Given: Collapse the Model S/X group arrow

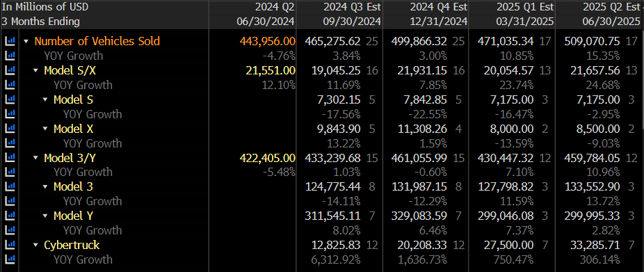Looking at the screenshot, I should [x=35, y=71].
